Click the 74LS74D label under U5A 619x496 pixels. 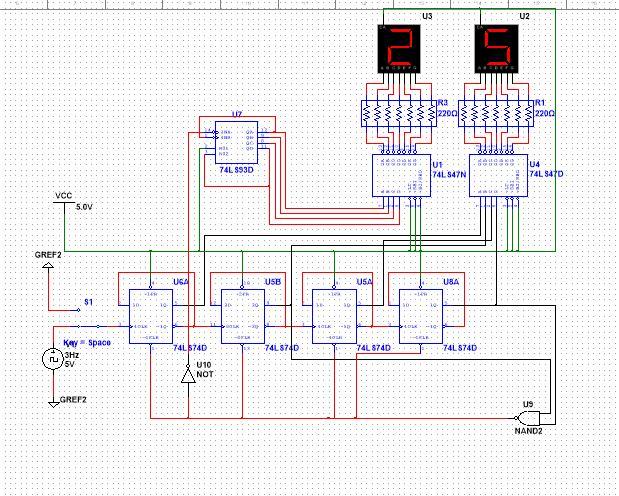click(x=373, y=348)
